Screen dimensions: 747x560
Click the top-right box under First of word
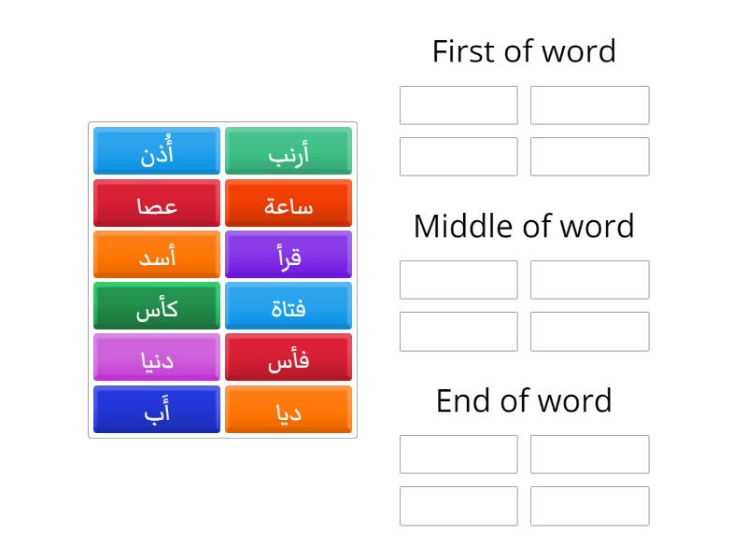[x=589, y=105]
